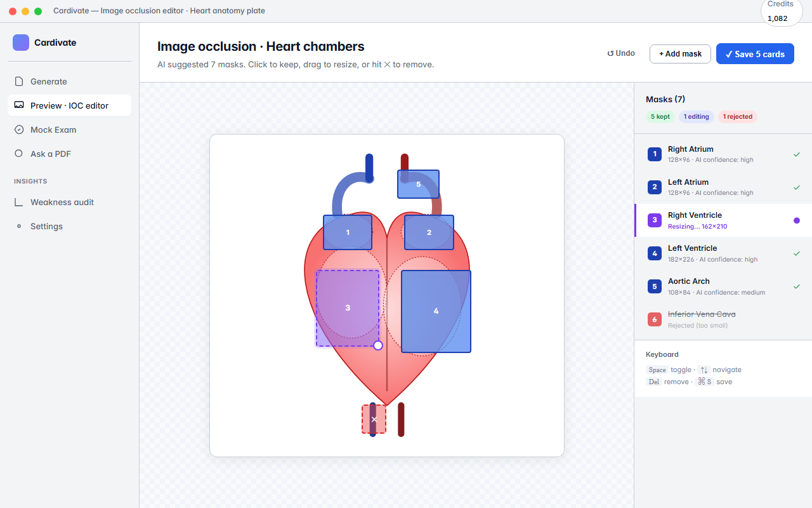Select the large blue mask 4
Image resolution: width=812 pixels, height=508 pixels.
pos(436,311)
